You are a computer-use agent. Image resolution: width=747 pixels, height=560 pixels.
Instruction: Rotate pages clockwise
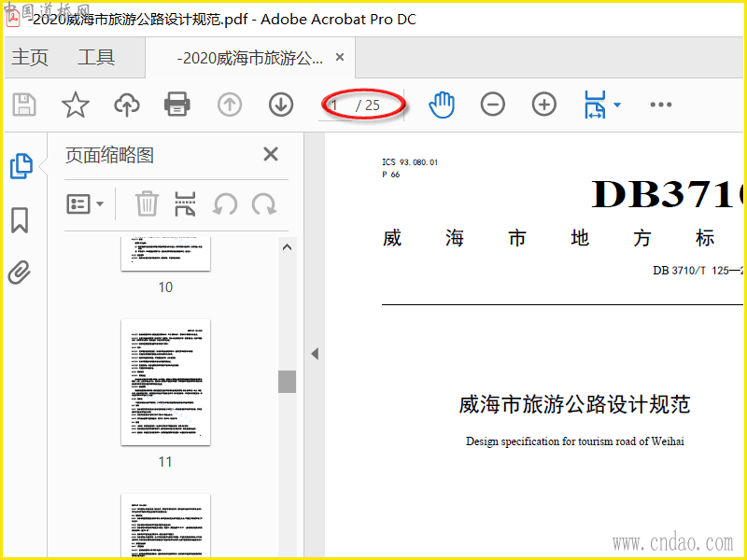point(264,204)
